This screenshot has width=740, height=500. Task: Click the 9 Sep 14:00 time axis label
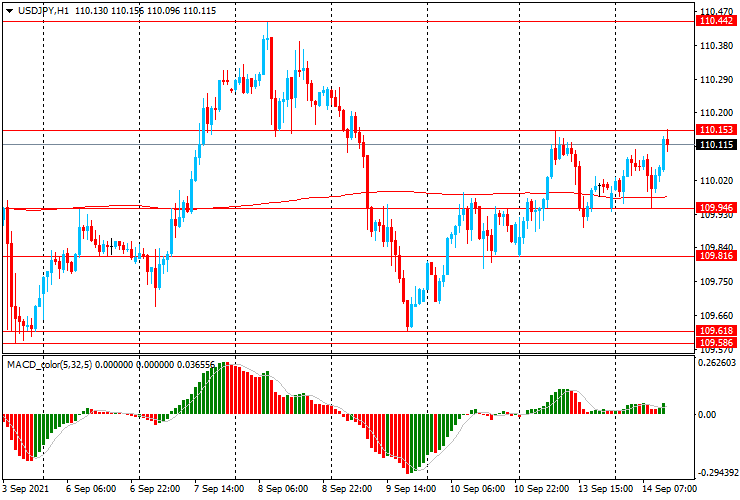(411, 489)
